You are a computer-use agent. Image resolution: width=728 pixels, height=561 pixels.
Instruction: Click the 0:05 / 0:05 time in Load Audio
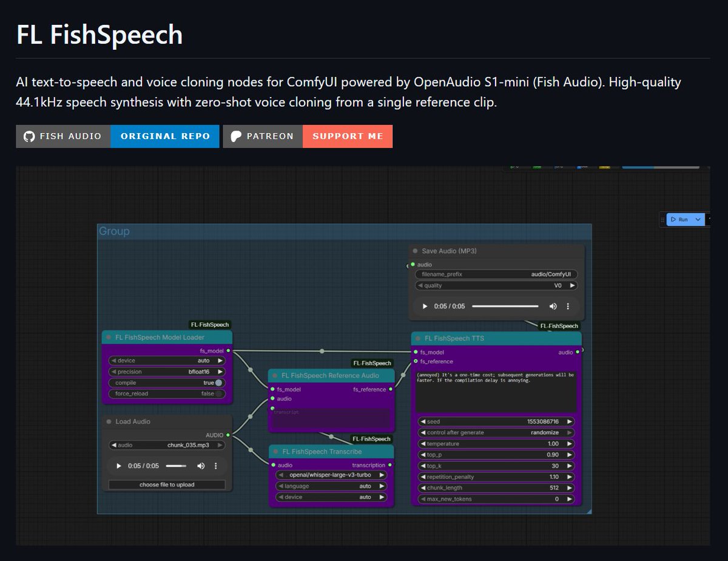[143, 466]
